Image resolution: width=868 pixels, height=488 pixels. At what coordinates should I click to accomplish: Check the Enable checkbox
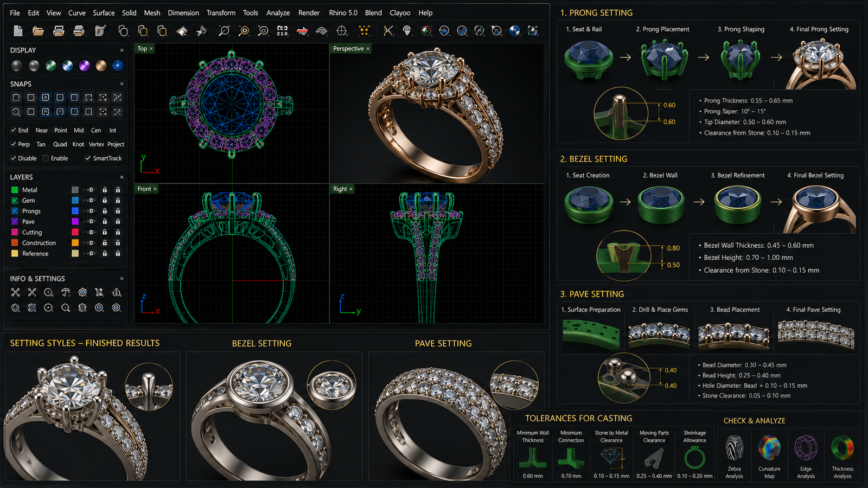point(46,158)
